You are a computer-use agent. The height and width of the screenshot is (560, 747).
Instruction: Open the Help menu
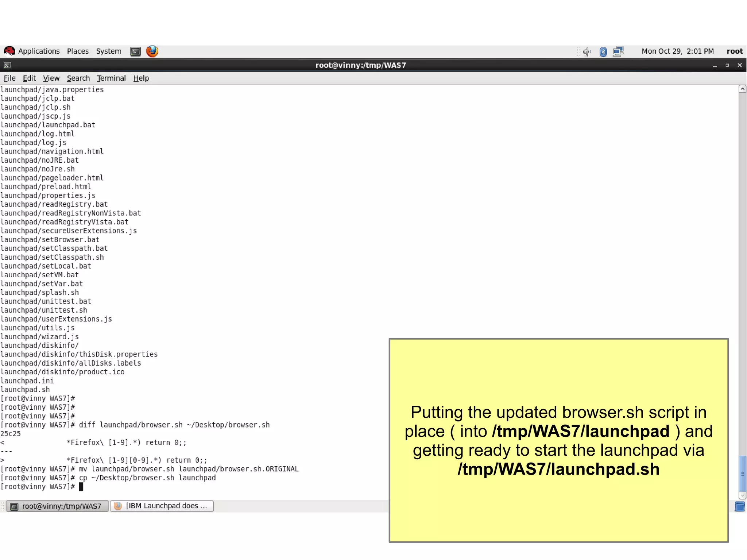pos(141,78)
